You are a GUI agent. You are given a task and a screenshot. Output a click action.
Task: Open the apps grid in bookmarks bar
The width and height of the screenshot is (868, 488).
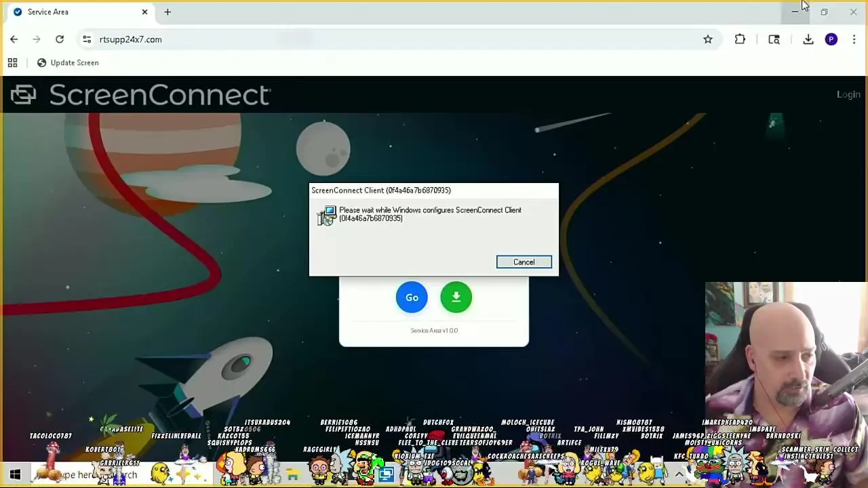[x=12, y=63]
